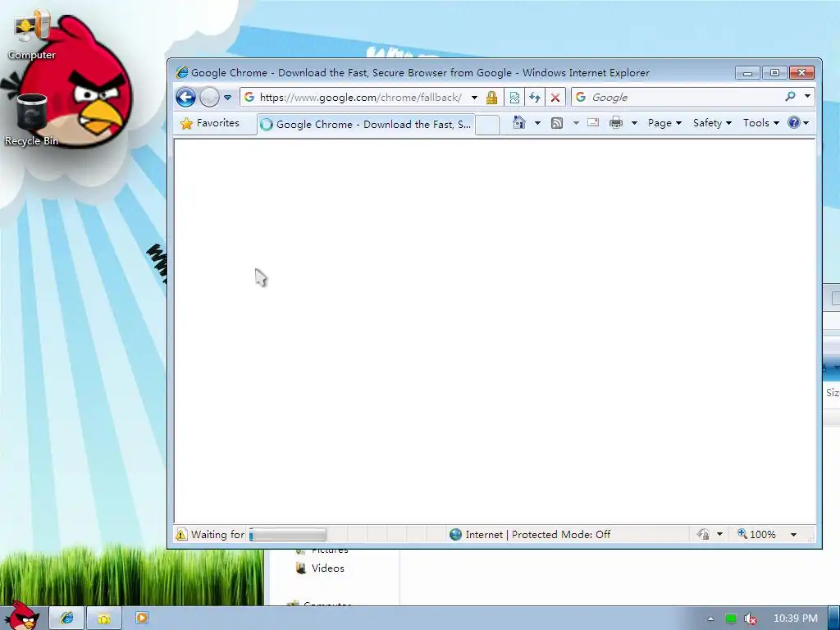
Task: Click the muted volume tray icon
Action: [751, 619]
